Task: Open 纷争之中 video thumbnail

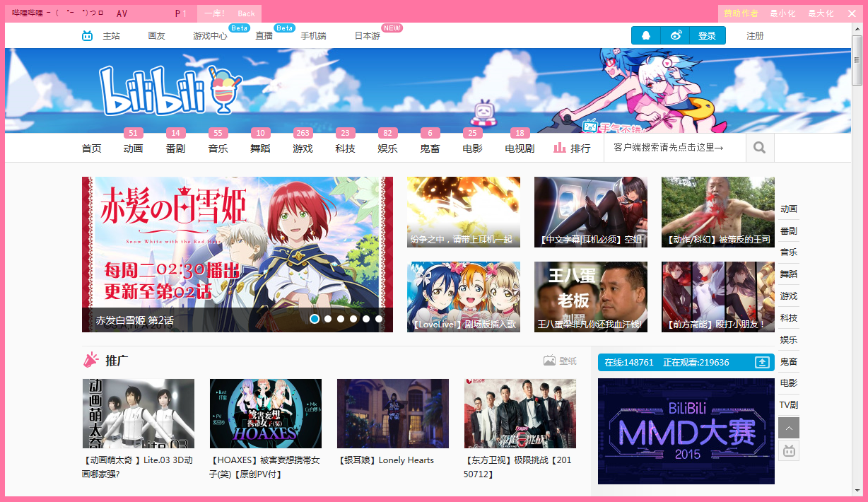Action: [x=464, y=212]
